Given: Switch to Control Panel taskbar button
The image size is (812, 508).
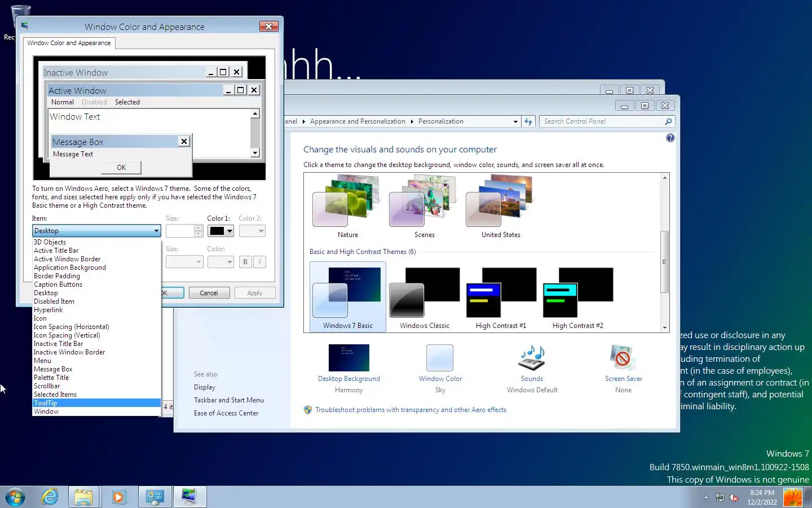Looking at the screenshot, I should coord(155,497).
